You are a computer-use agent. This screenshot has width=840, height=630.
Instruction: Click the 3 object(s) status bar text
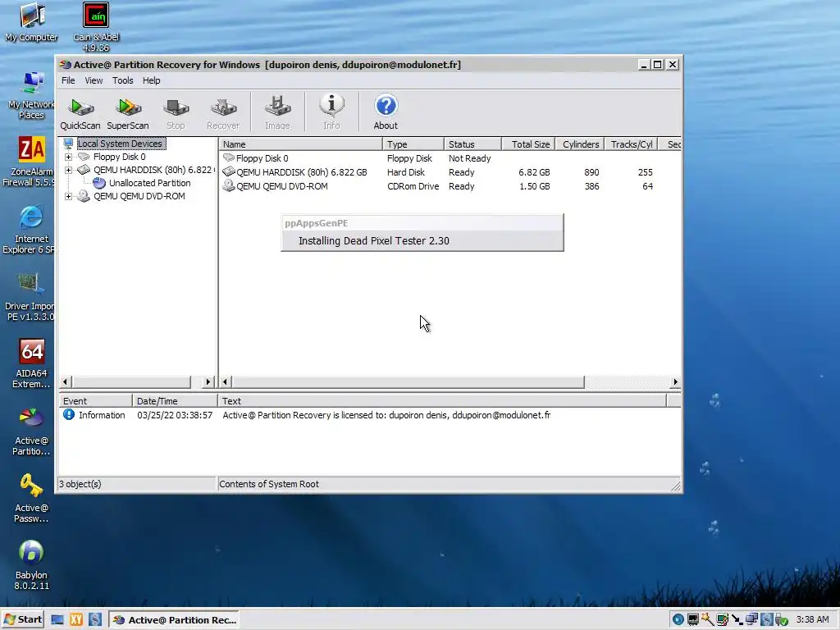80,484
